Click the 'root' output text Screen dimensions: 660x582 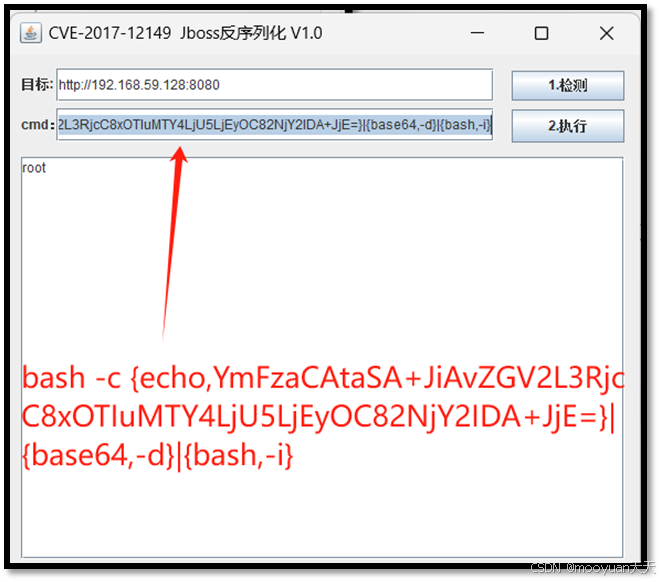tap(34, 168)
